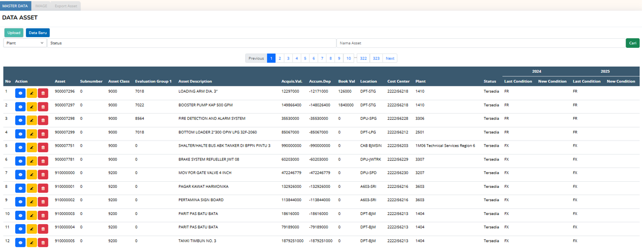Image resolution: width=644 pixels, height=249 pixels.
Task: Switch to the IMAGE tab
Action: pyautogui.click(x=41, y=6)
